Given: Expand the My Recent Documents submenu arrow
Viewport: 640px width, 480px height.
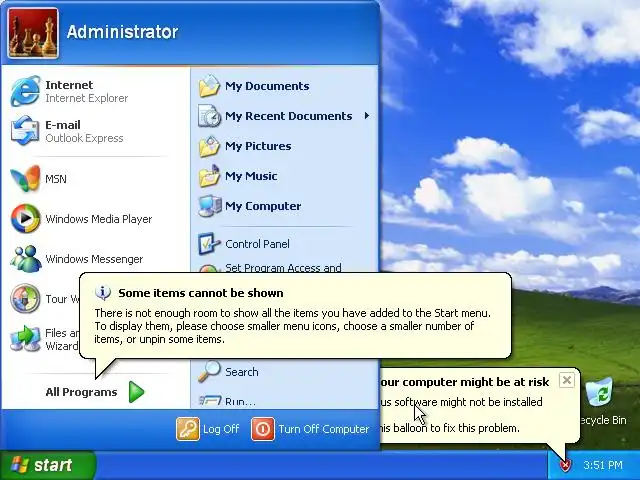Looking at the screenshot, I should (367, 116).
